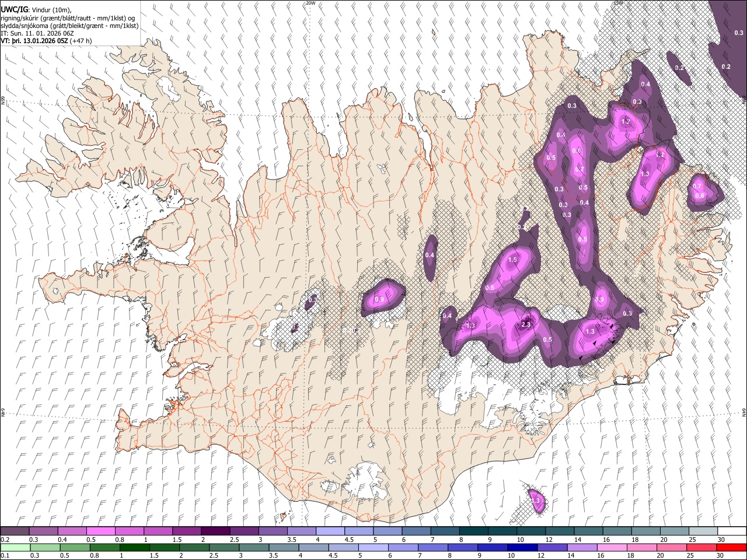Screen dimensions: 747x560
Task: Pick the deep blue swatch between 10 and 12, lower row
Action: point(523,547)
